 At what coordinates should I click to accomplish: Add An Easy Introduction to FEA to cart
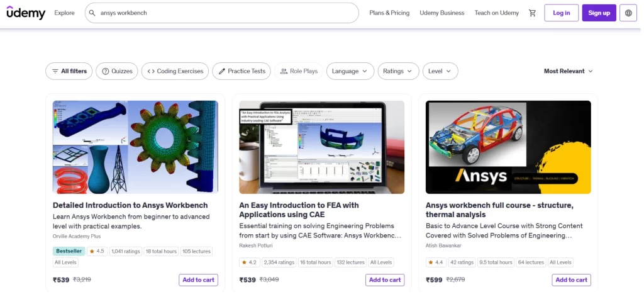pyautogui.click(x=385, y=280)
